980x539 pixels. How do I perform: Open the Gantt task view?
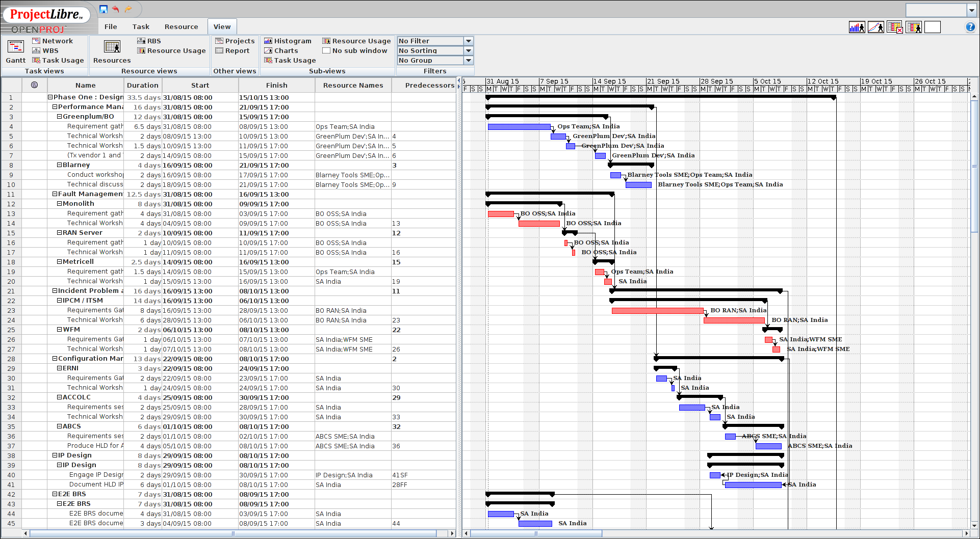click(15, 51)
